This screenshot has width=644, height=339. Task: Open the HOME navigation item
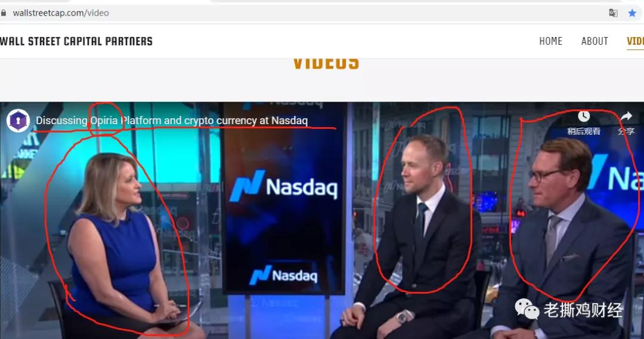click(x=551, y=41)
